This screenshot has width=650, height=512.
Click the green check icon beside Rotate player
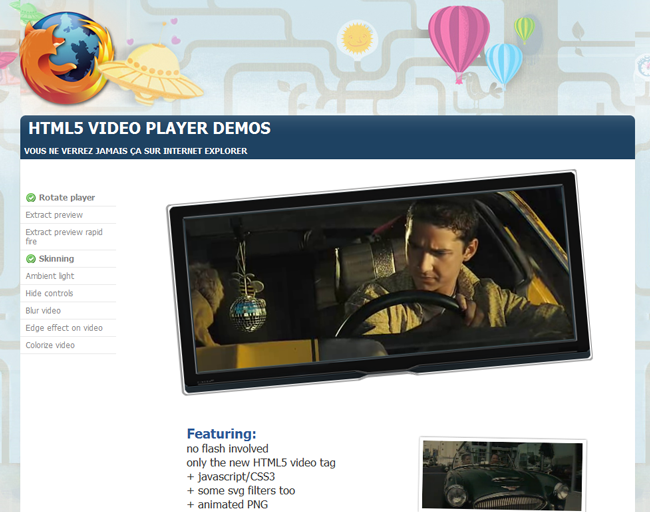(x=31, y=198)
